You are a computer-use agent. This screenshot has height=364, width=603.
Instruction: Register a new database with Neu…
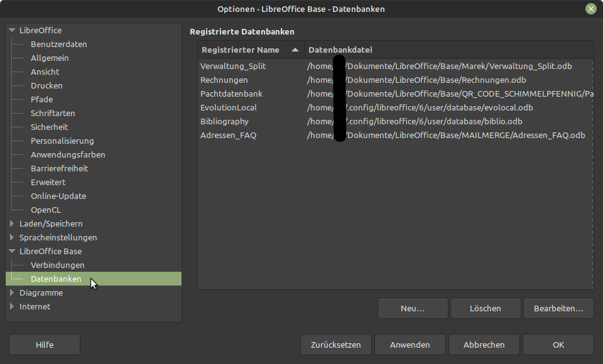tap(413, 308)
